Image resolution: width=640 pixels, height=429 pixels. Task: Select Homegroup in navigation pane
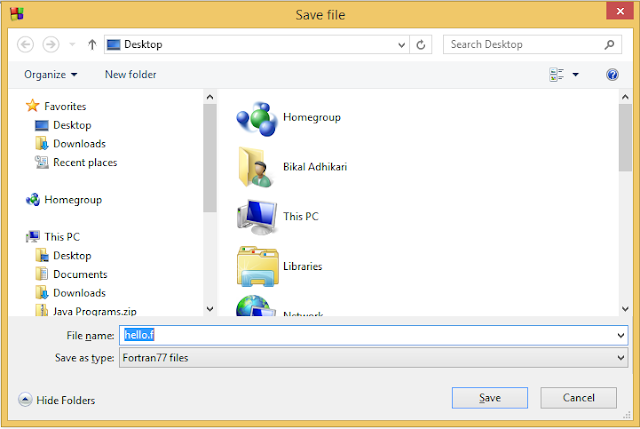(x=64, y=200)
